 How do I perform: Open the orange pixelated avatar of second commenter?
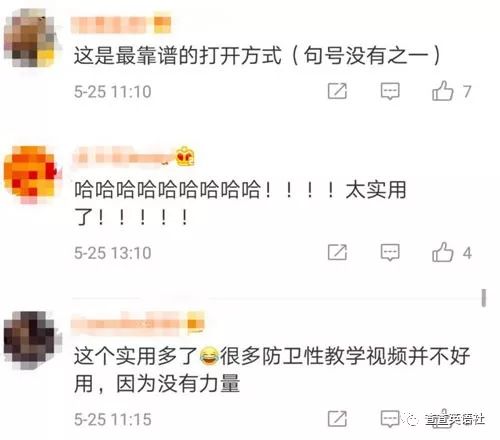(32, 174)
